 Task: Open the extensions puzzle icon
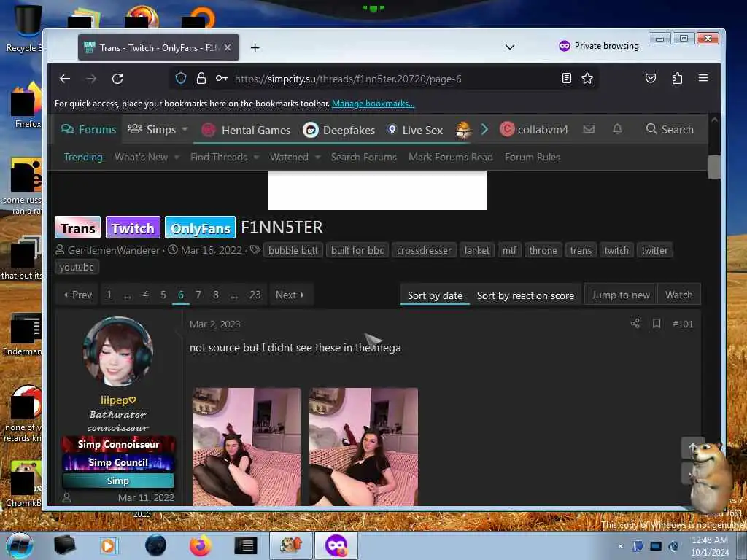[677, 78]
